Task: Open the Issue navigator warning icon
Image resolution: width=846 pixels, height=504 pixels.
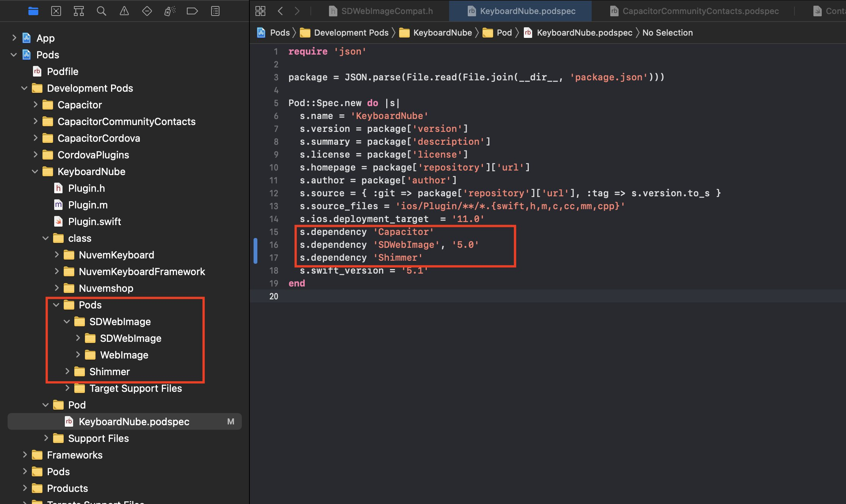Action: (x=124, y=11)
